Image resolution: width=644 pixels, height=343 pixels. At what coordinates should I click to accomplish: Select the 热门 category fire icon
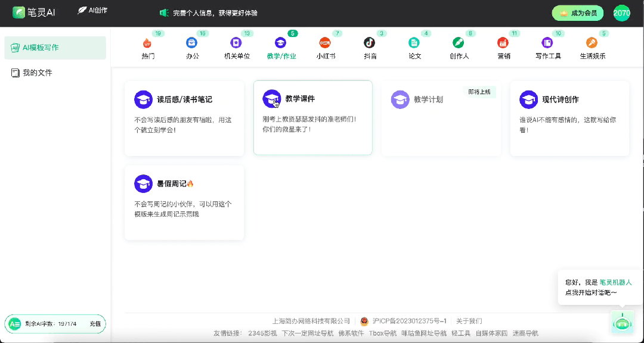147,42
